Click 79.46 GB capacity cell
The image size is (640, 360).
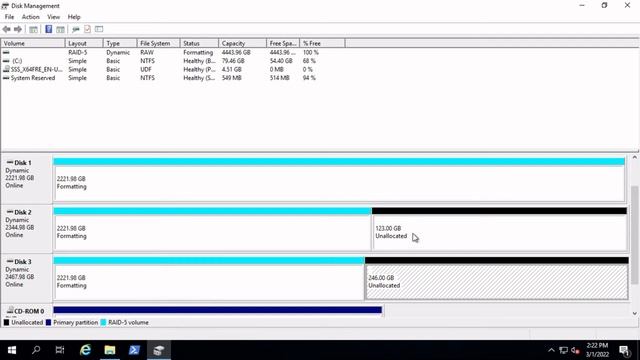tap(233, 61)
